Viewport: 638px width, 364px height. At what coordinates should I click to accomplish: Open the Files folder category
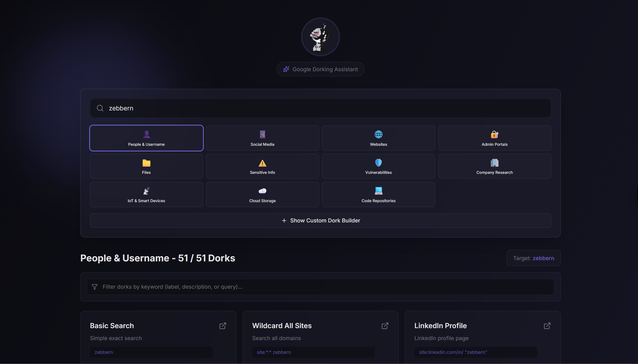pos(146,166)
